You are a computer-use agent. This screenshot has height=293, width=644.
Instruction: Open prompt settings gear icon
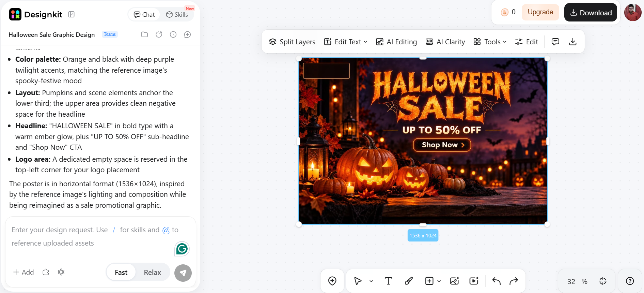(61, 272)
